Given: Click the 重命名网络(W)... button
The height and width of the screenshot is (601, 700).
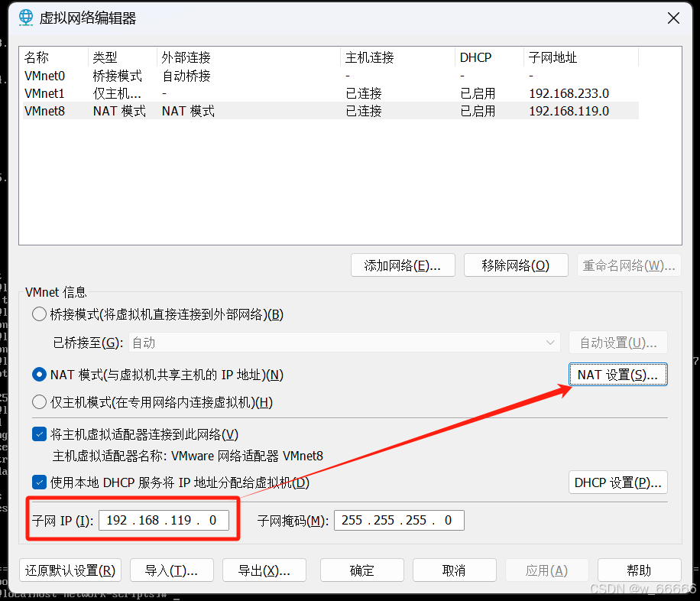Looking at the screenshot, I should [x=629, y=265].
